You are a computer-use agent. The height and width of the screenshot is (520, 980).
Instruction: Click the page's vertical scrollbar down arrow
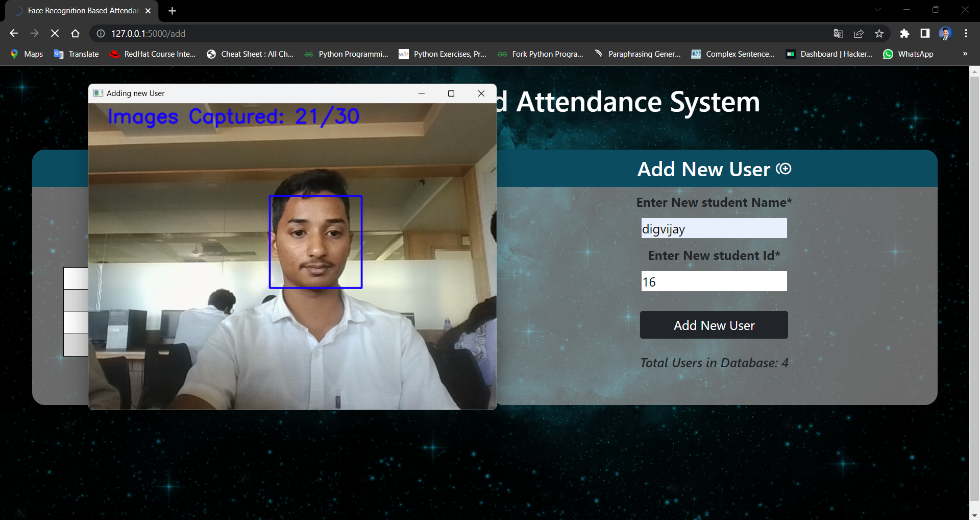974,515
